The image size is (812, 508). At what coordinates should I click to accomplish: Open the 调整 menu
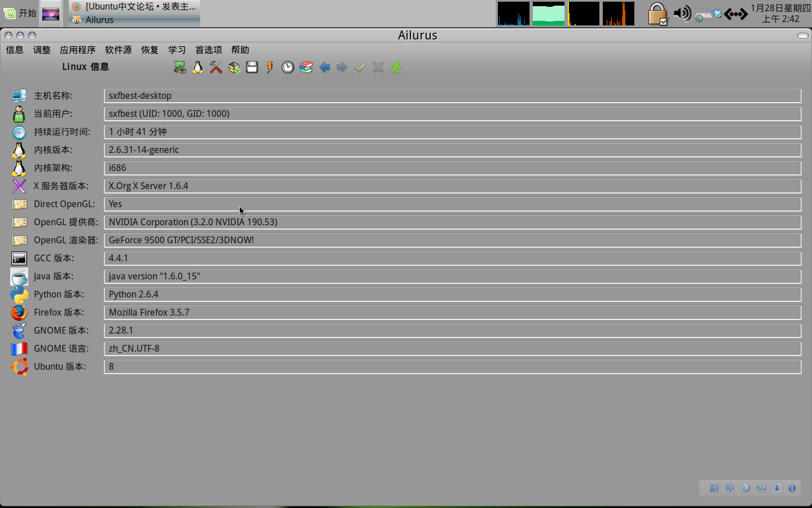coord(42,50)
